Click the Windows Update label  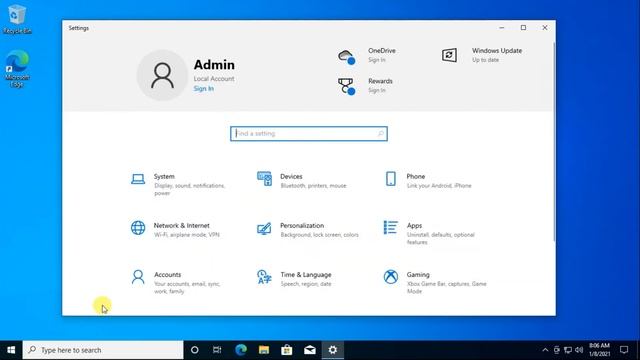(x=497, y=51)
